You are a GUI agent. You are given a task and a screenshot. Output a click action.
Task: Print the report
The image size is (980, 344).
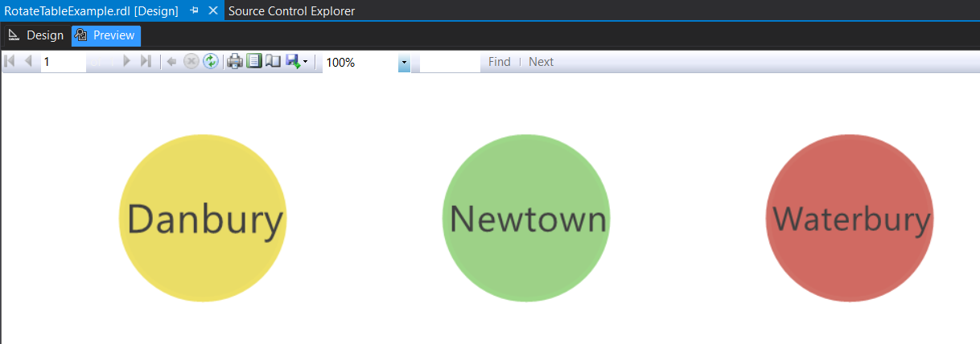click(x=234, y=62)
